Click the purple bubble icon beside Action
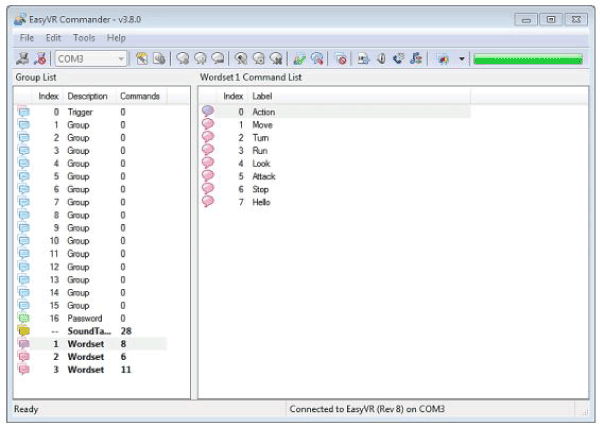 208,111
